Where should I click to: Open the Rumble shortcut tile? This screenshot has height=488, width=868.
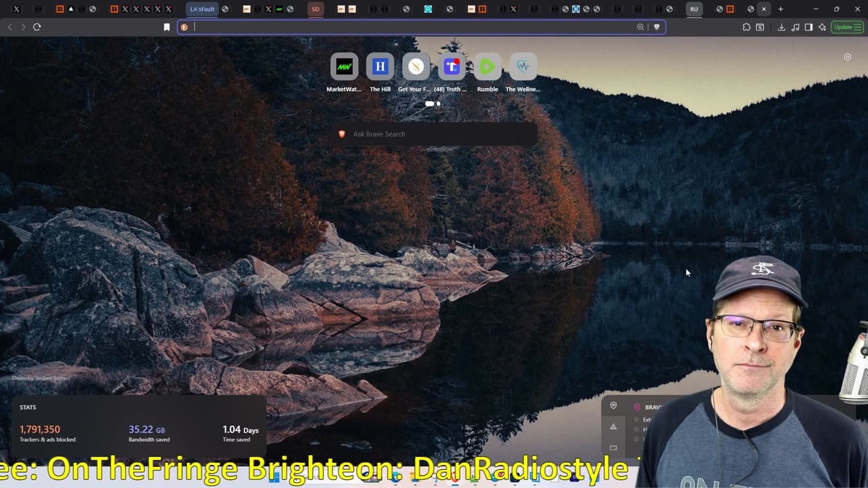tap(488, 66)
